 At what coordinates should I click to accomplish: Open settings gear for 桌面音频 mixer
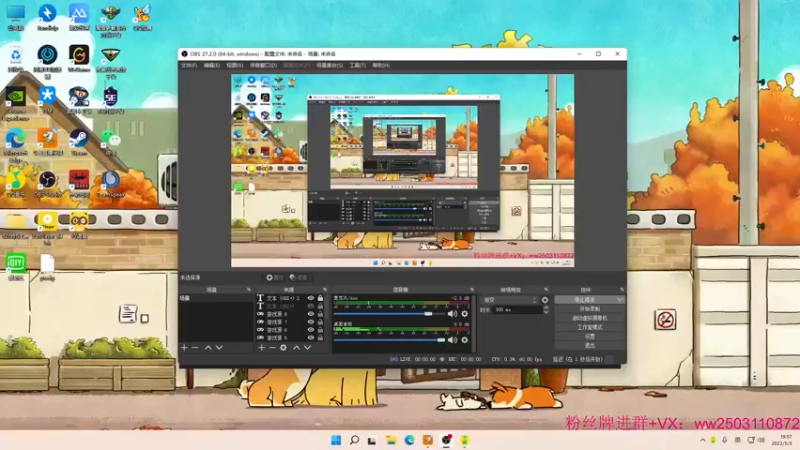point(464,340)
